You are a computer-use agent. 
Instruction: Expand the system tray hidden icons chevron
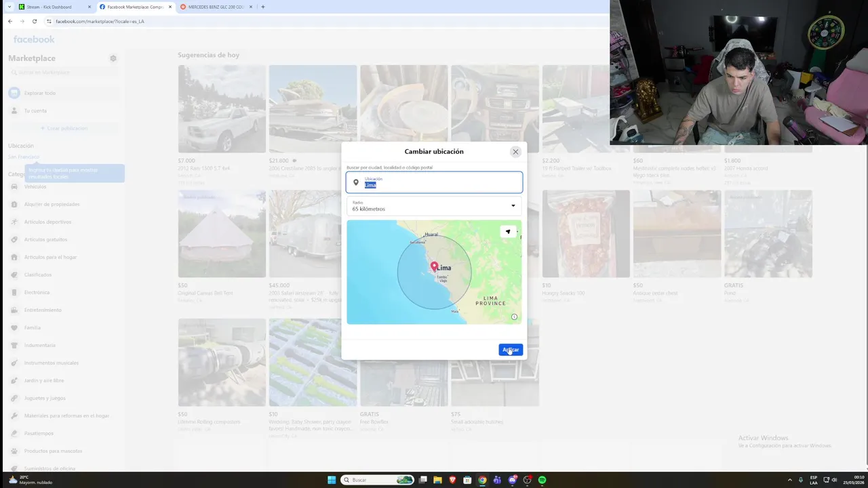click(x=790, y=480)
